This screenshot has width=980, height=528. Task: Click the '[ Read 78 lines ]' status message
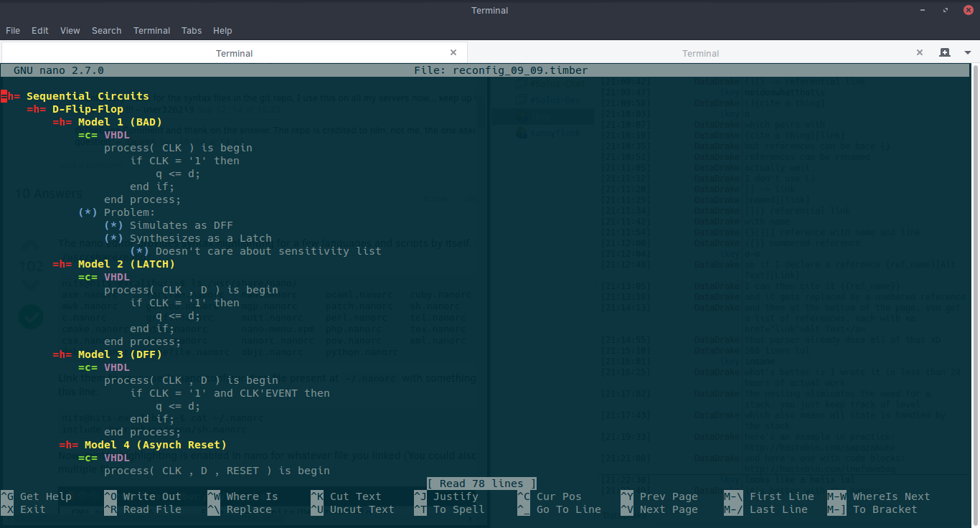click(482, 484)
